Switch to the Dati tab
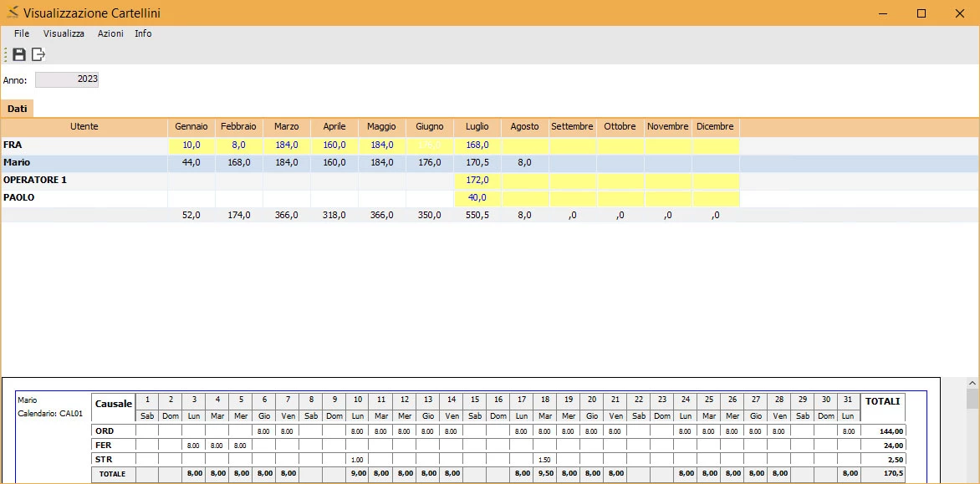Viewport: 980px width, 484px height. click(17, 109)
